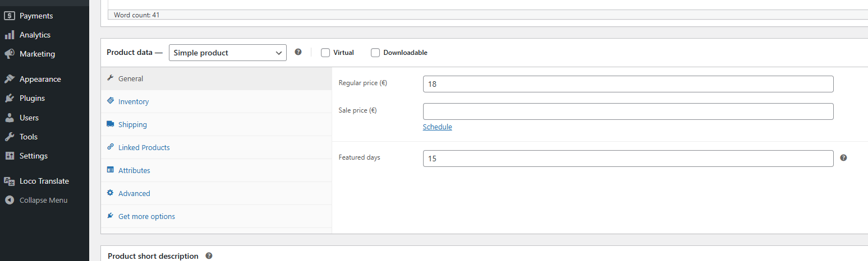The image size is (868, 261).
Task: Switch to the Linked Products tab
Action: tap(216, 147)
